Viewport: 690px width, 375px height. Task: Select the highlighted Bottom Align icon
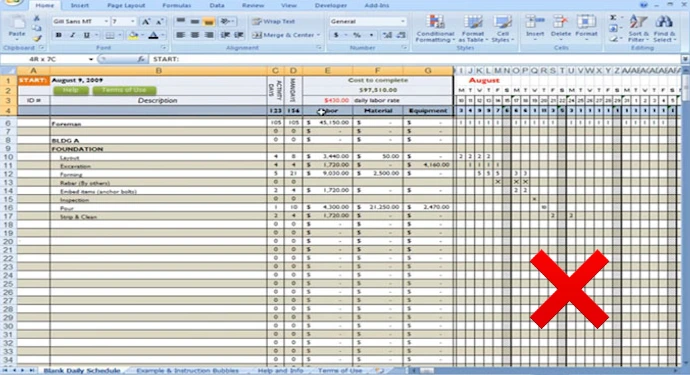coord(209,21)
